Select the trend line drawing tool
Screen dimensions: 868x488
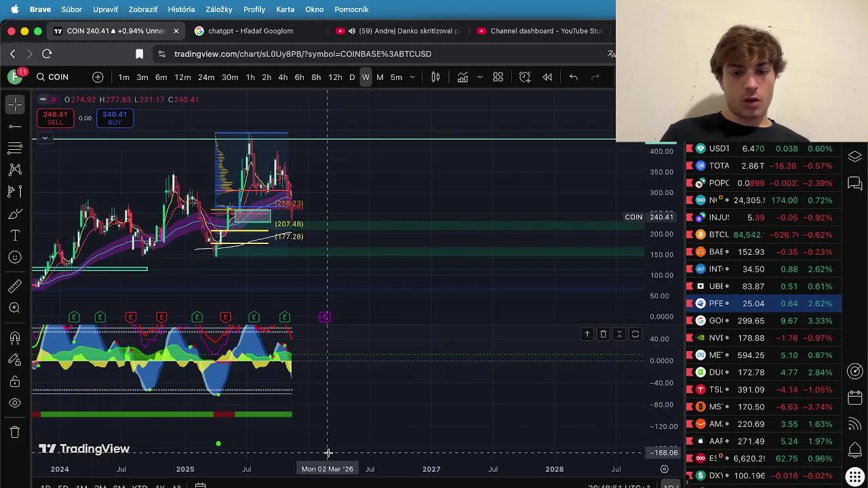coord(15,126)
